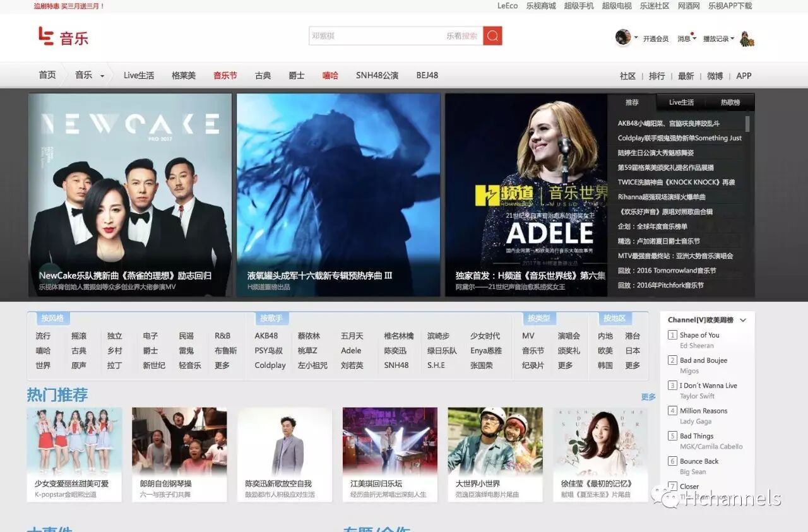Switch to the 推荐 tab in banner panel

632,102
